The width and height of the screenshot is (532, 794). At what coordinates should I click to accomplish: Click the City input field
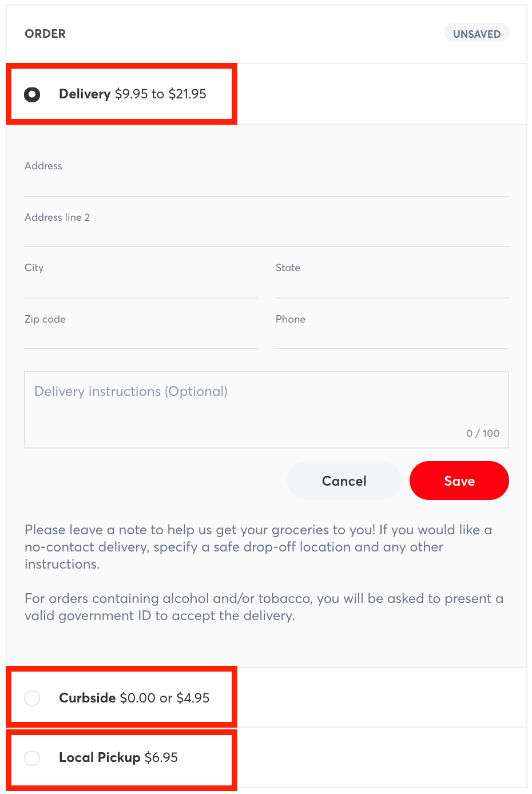tap(141, 284)
